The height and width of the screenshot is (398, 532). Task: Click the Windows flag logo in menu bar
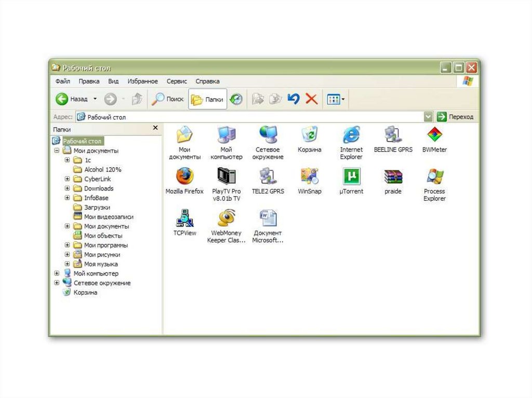468,81
